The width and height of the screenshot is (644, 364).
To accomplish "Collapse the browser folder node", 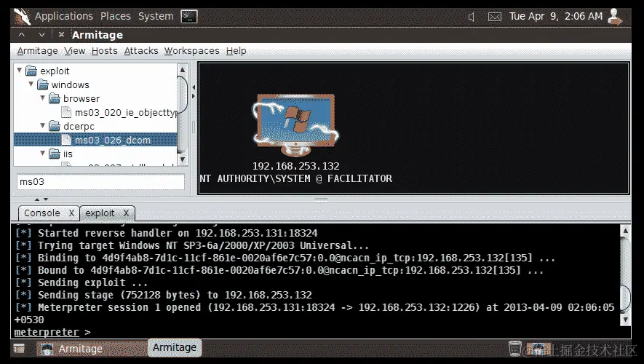I will coord(43,98).
